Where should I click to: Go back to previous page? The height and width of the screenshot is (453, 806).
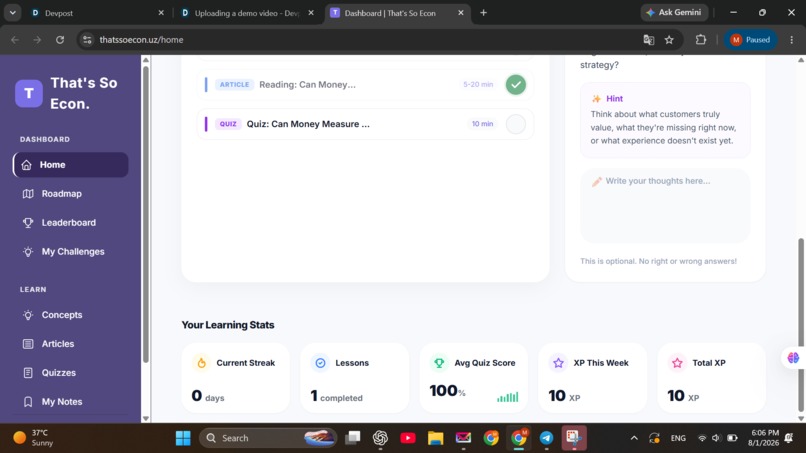click(15, 40)
